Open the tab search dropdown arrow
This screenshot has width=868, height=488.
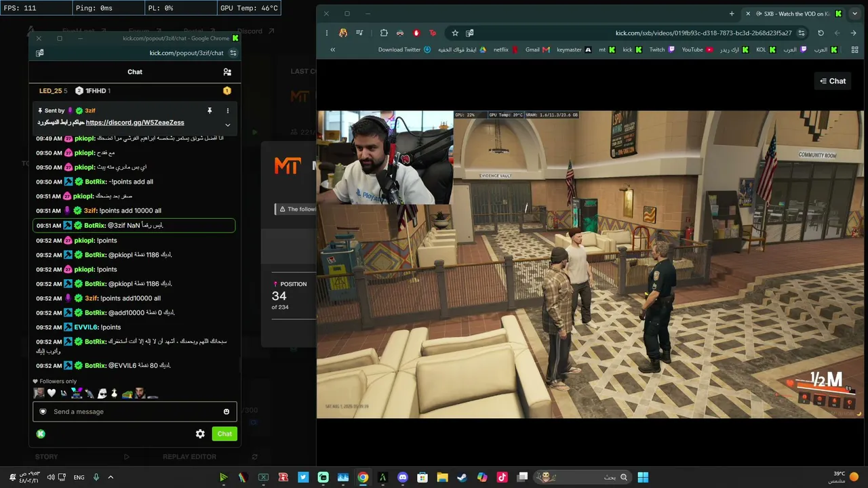(854, 14)
